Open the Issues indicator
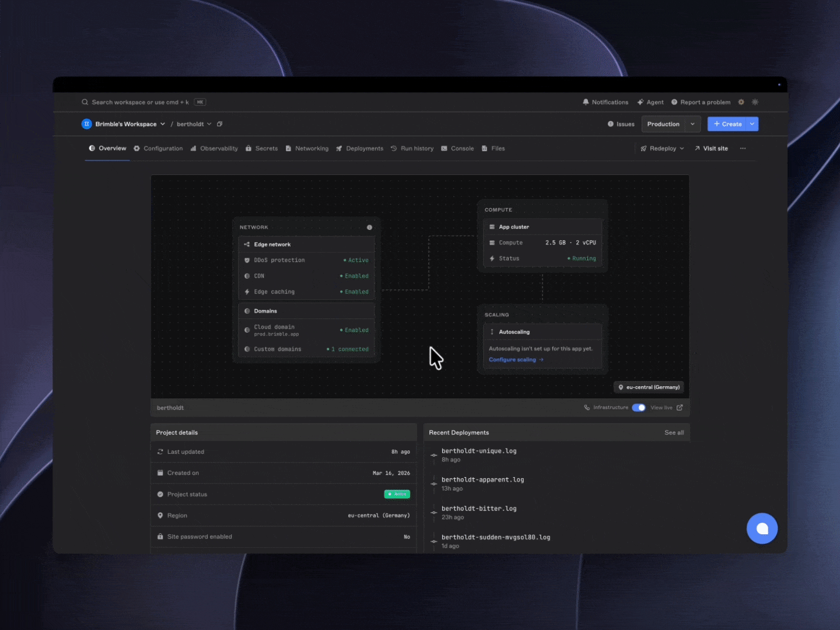 621,124
